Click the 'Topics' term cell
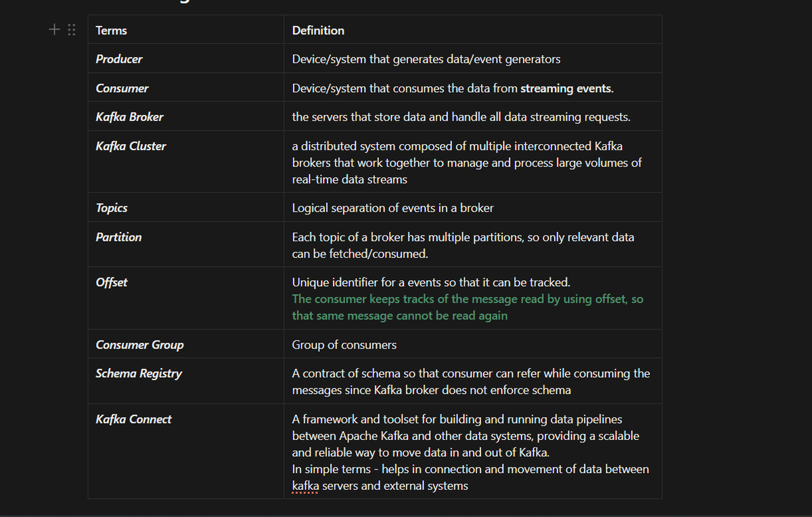Image resolution: width=812 pixels, height=517 pixels. 186,208
